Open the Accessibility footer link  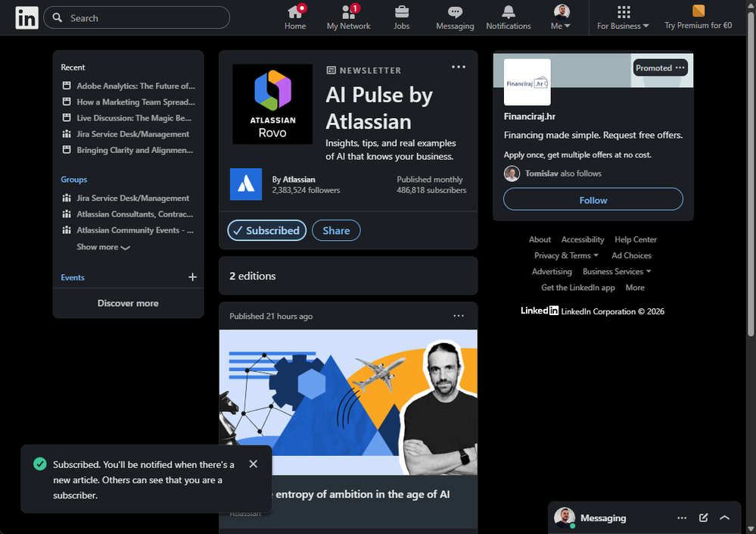click(x=583, y=240)
